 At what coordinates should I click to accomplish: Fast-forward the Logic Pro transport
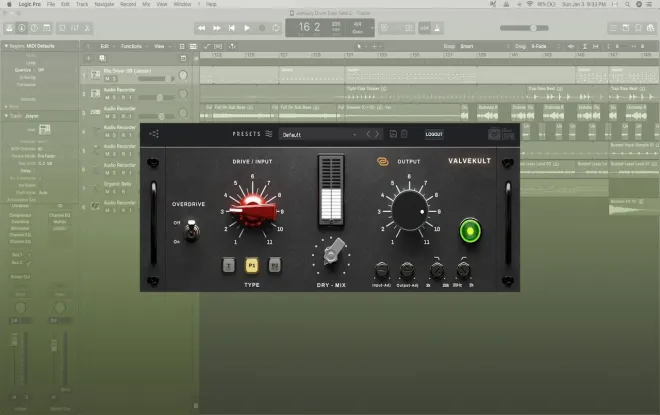click(217, 28)
